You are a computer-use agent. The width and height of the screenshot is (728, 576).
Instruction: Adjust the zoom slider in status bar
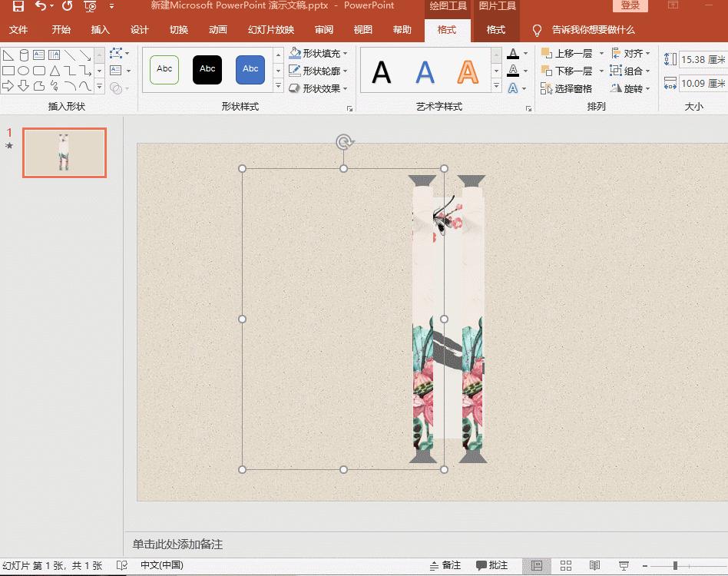pos(676,564)
